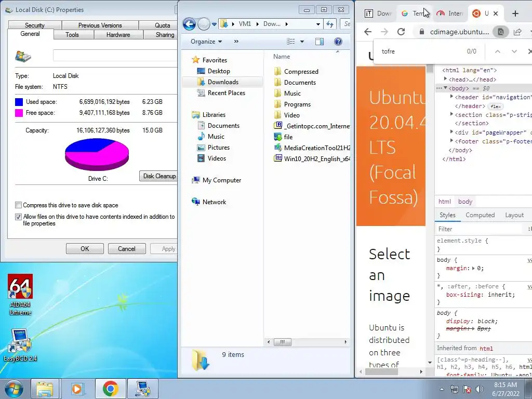Click the drive label text field

tap(115, 55)
